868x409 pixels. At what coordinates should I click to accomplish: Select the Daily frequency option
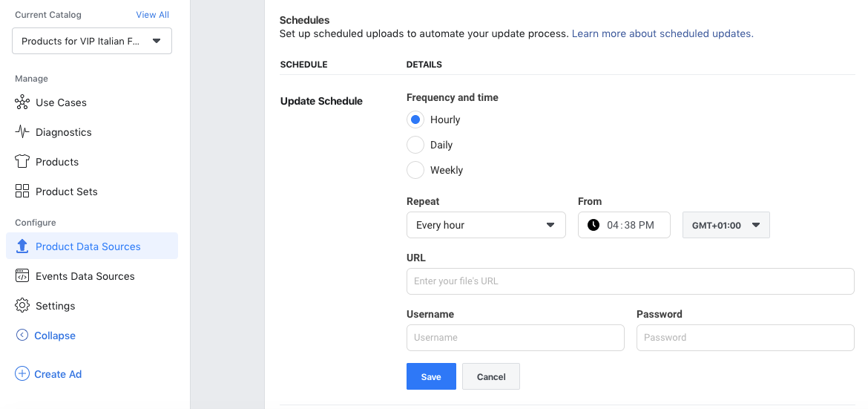coord(415,145)
